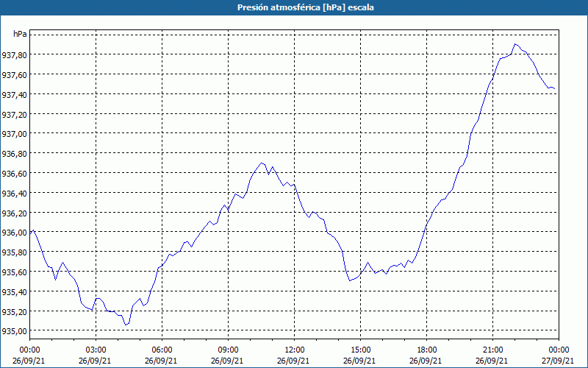Click the 12:00 time axis label

click(295, 350)
